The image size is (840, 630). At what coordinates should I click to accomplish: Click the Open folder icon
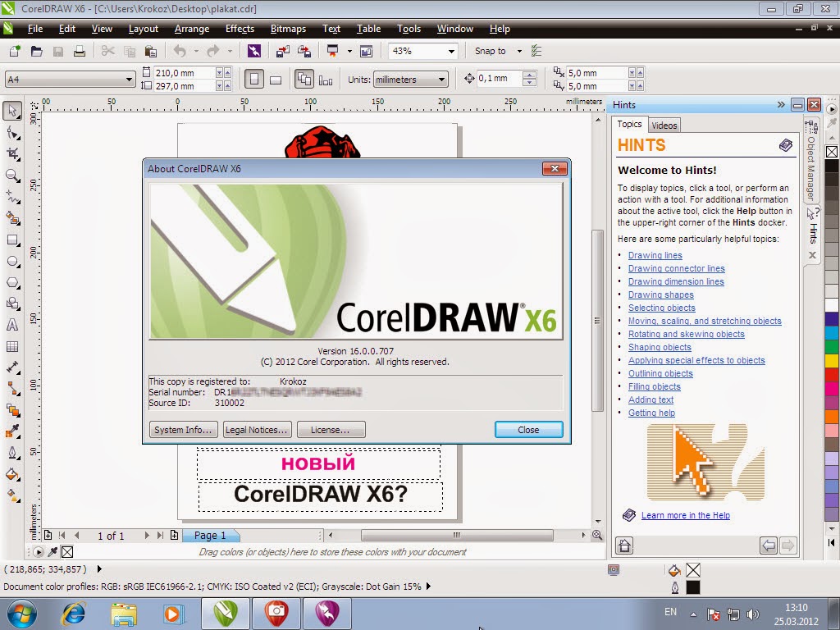click(36, 51)
